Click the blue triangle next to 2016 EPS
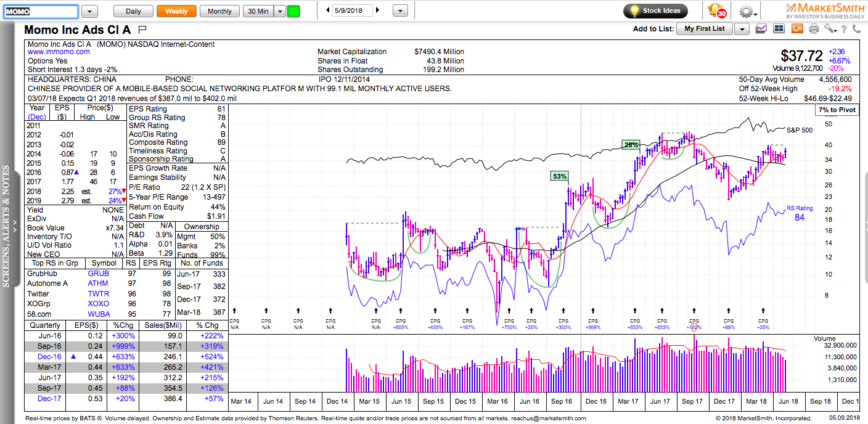 coord(76,173)
